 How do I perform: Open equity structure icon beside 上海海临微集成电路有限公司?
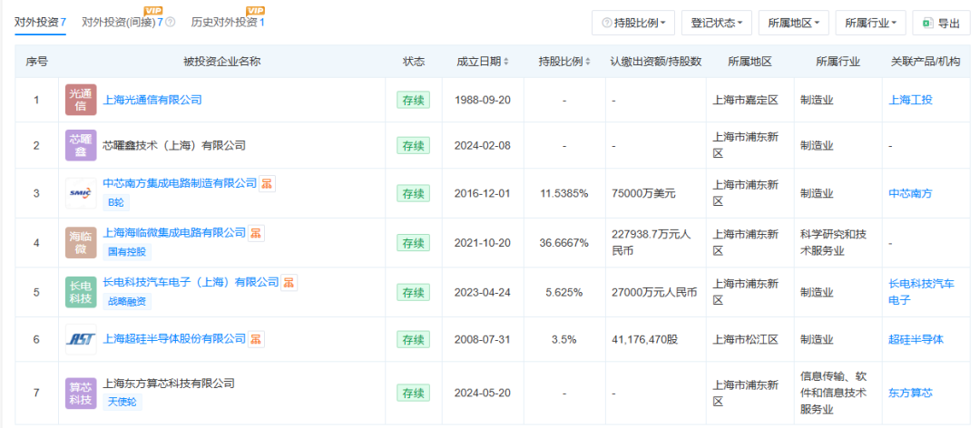pos(256,233)
